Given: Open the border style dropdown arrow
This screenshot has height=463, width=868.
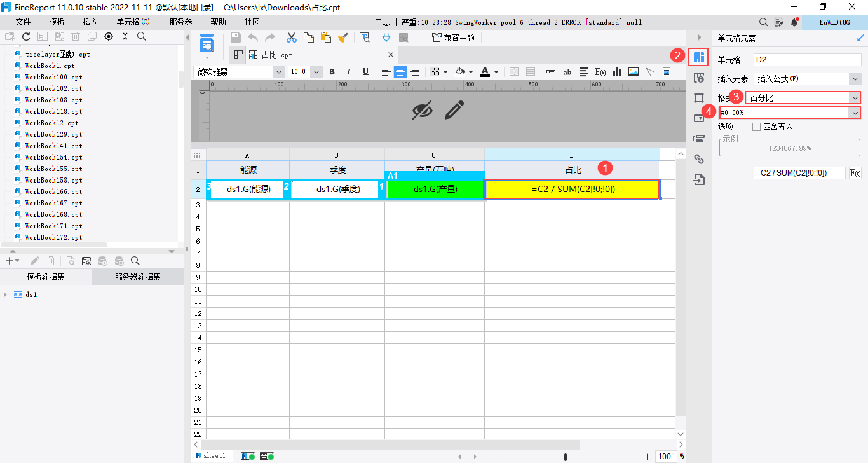Looking at the screenshot, I should coord(445,72).
